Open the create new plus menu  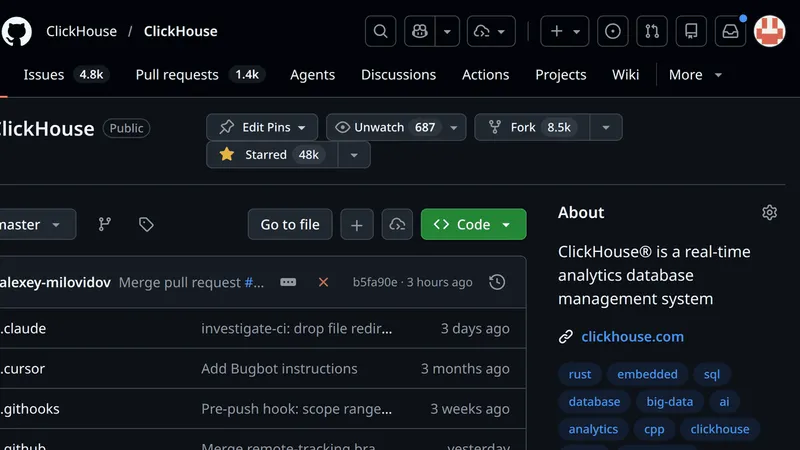tap(564, 31)
